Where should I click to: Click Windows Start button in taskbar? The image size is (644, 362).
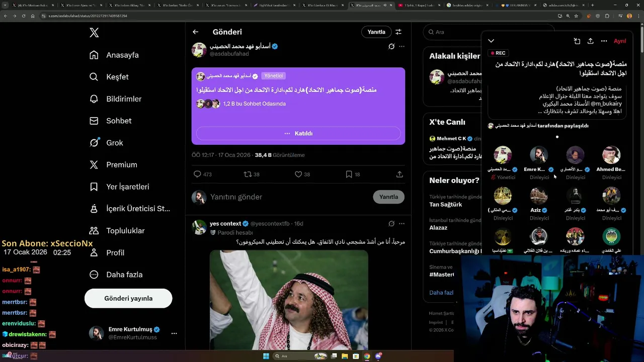coord(266,356)
